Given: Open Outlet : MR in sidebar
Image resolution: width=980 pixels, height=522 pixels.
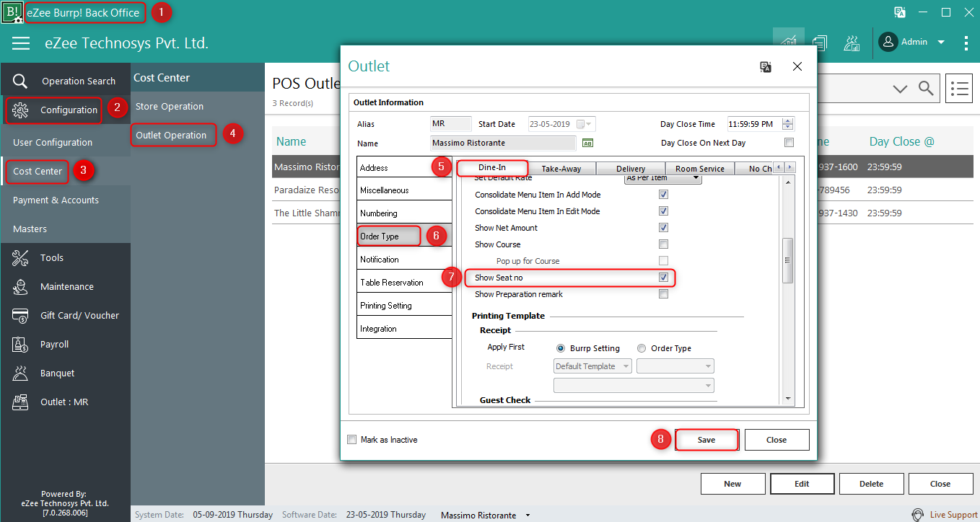Looking at the screenshot, I should (65, 402).
